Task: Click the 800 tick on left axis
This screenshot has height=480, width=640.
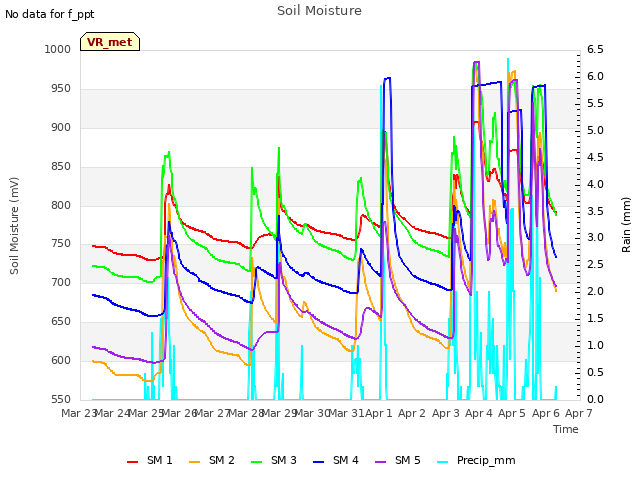Action: pyautogui.click(x=61, y=205)
